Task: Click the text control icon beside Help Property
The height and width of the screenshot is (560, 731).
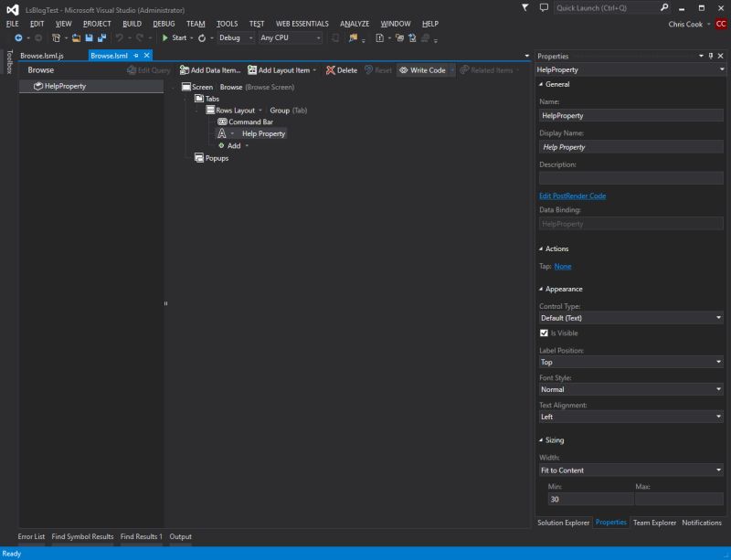Action: [x=222, y=133]
